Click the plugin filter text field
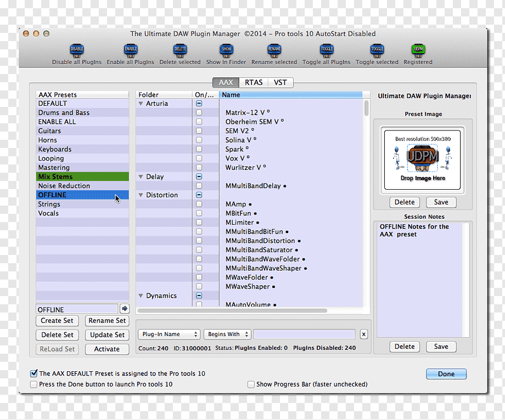The height and width of the screenshot is (420, 505). click(304, 334)
